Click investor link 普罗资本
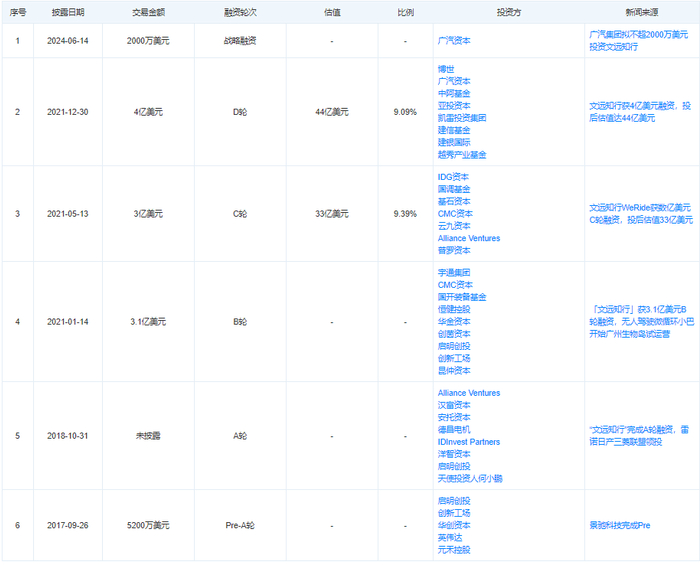Image resolution: width=700 pixels, height=565 pixels. point(454,250)
